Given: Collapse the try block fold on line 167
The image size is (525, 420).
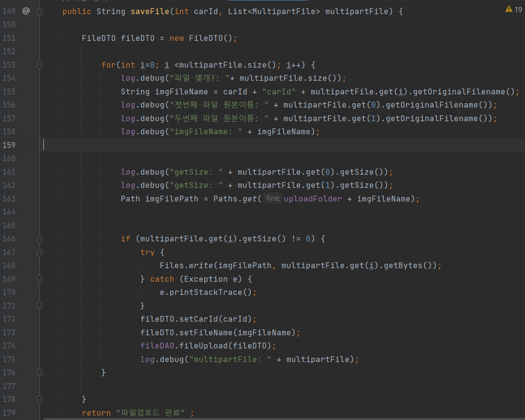Looking at the screenshot, I should (x=39, y=252).
